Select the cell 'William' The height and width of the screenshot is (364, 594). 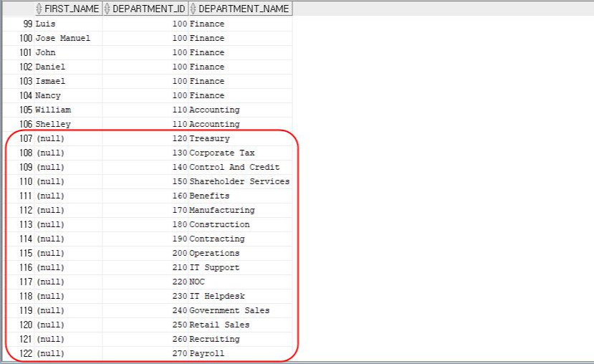(68, 110)
